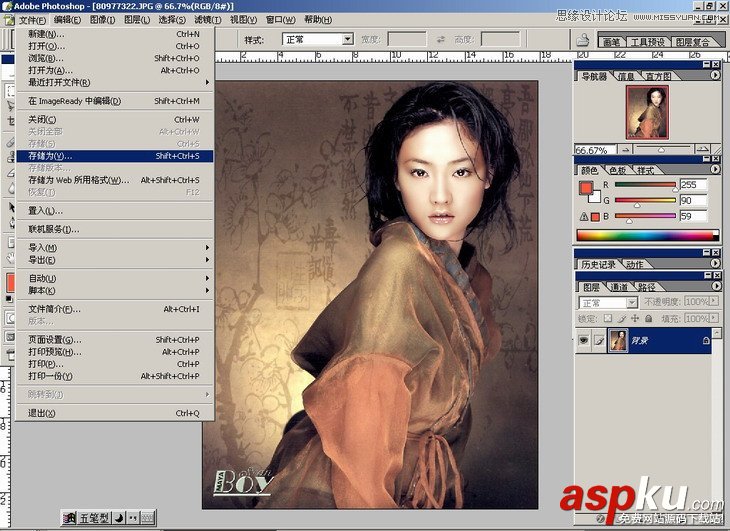Switch to the 路径 Paths tab
This screenshot has height=531, width=730.
tap(647, 287)
